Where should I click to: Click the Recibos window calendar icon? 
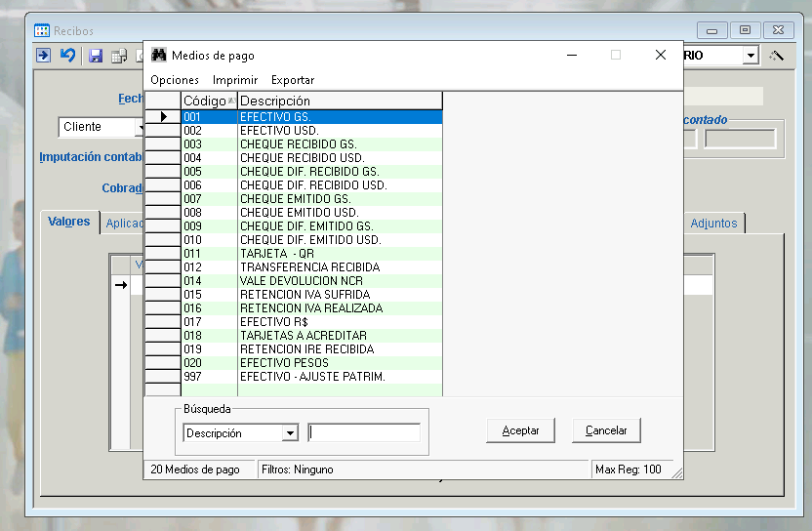[x=42, y=31]
